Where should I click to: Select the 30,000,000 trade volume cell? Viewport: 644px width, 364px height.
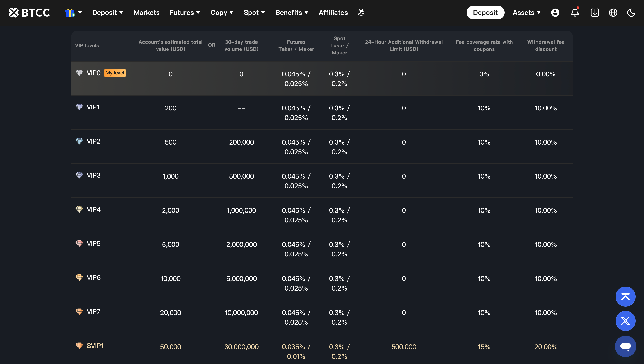(x=241, y=347)
